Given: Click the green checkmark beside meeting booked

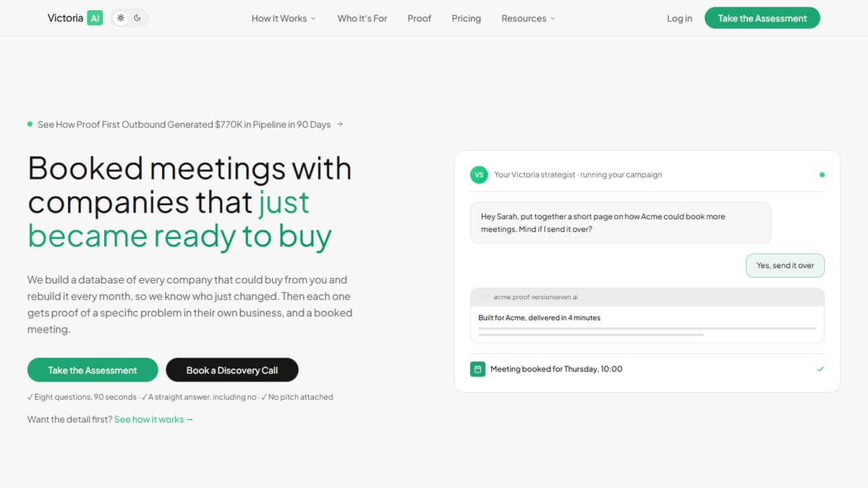Looking at the screenshot, I should click(820, 369).
